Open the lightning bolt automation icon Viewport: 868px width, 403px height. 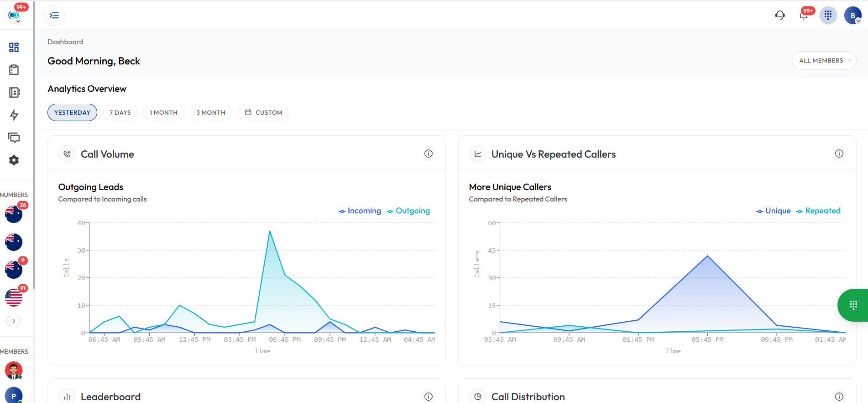tap(14, 115)
